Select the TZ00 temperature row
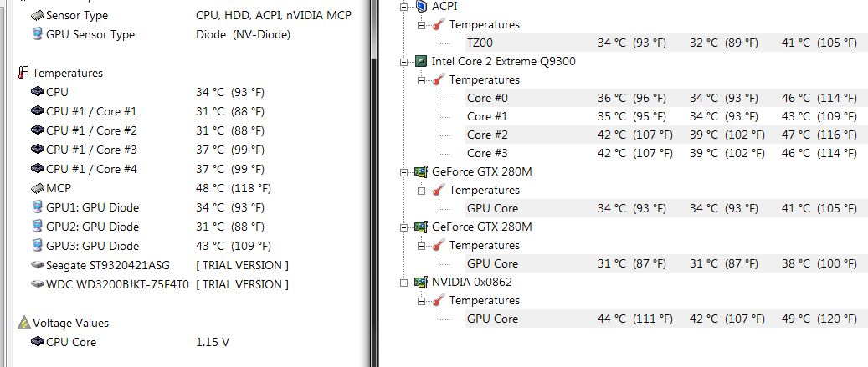Viewport: 868px width, 367px height. 666,43
